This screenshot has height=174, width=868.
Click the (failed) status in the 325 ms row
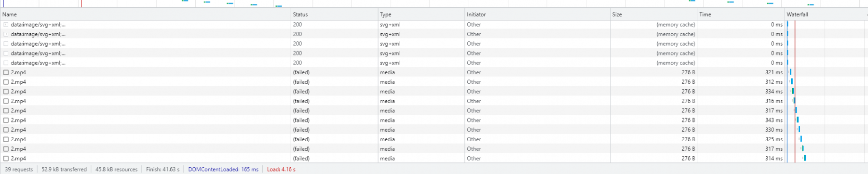pyautogui.click(x=301, y=139)
